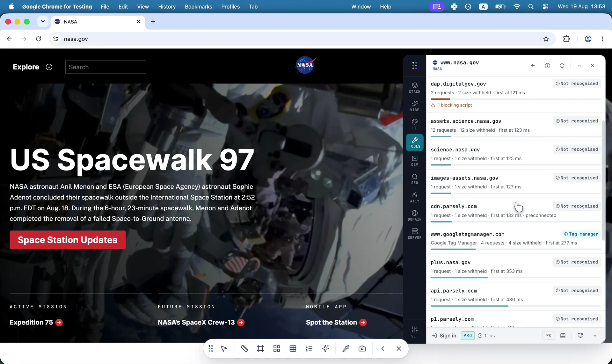The image size is (612, 364).
Task: Click the four-squares layout tool
Action: click(x=277, y=349)
